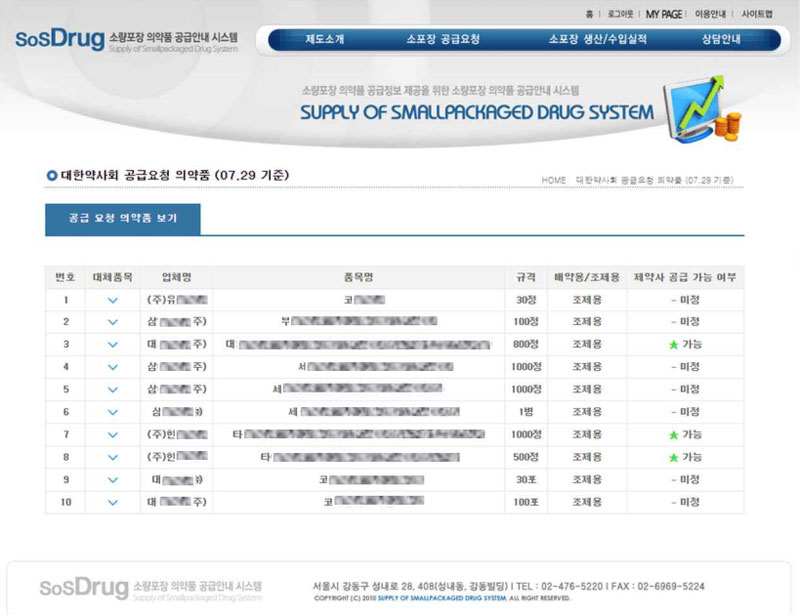Open the 이용안내 link

[x=710, y=14]
